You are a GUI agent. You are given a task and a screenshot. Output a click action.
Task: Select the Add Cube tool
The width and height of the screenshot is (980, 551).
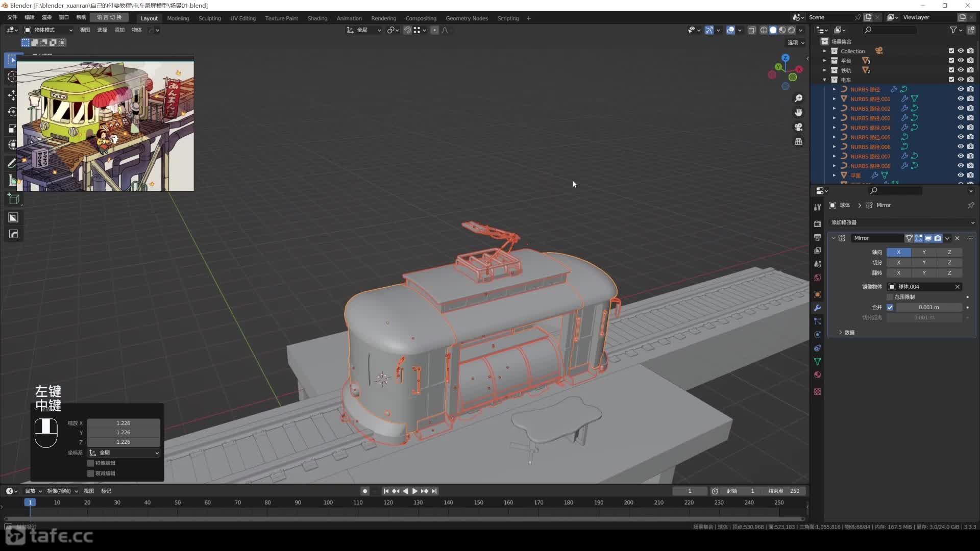tap(13, 199)
